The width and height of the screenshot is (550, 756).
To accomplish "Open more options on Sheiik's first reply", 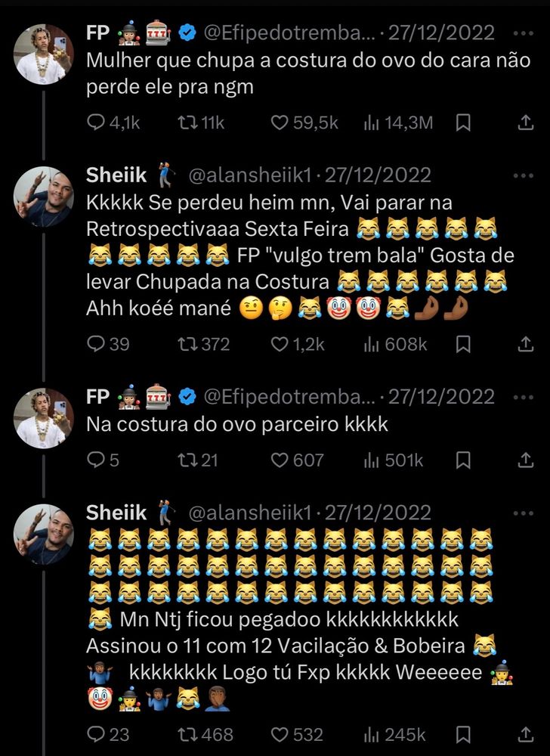I will click(x=524, y=175).
